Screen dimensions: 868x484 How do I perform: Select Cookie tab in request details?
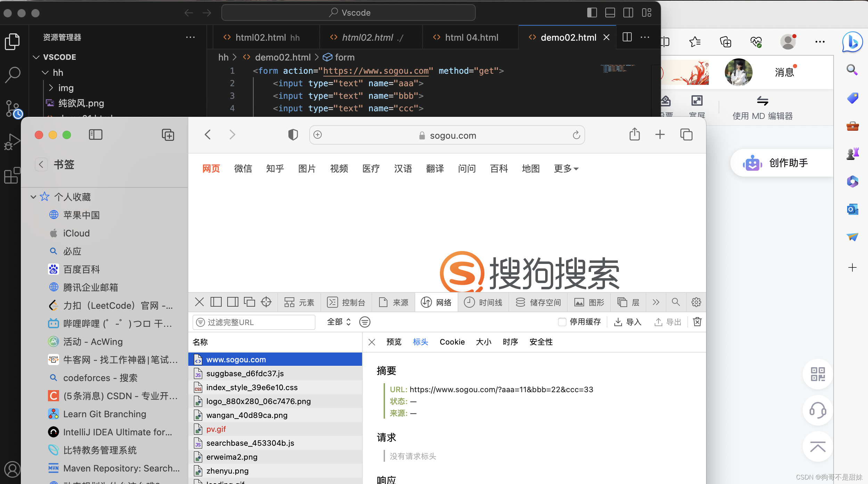pos(452,342)
